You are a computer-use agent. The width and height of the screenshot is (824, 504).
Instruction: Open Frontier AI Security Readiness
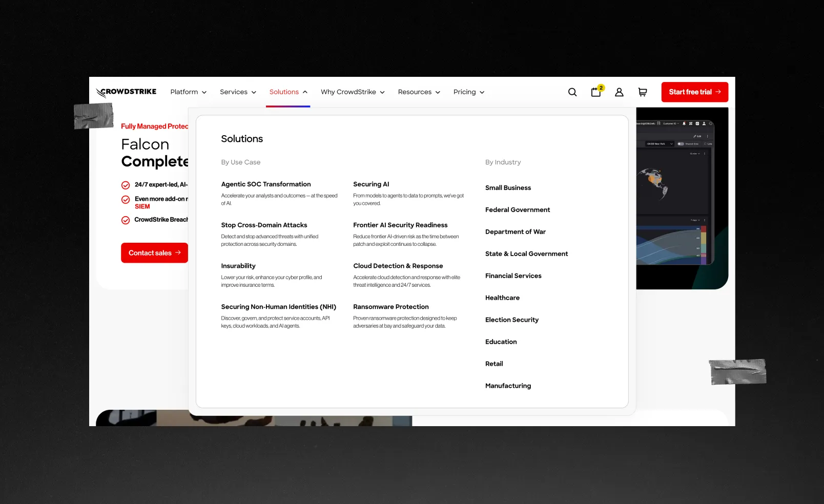tap(400, 225)
